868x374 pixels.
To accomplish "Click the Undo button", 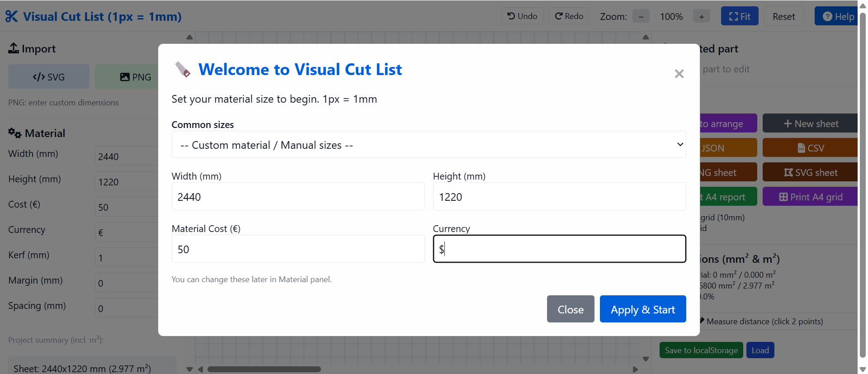I will (x=522, y=16).
